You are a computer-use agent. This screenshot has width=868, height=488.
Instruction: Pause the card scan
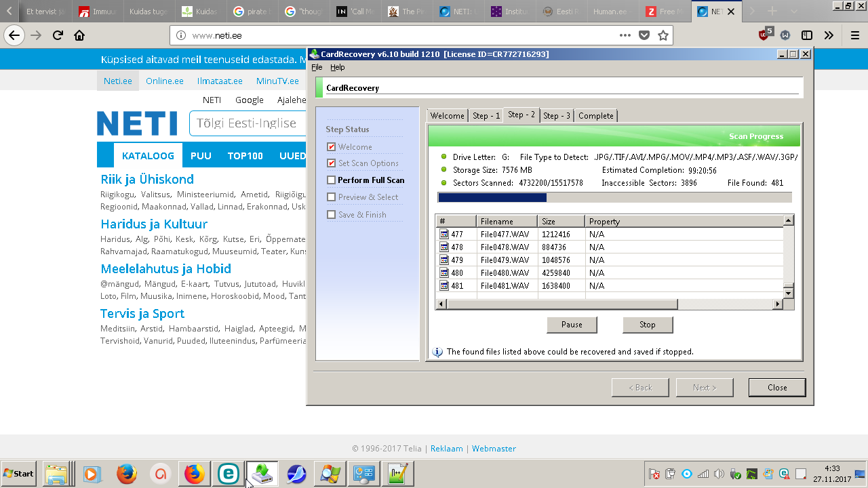(572, 325)
